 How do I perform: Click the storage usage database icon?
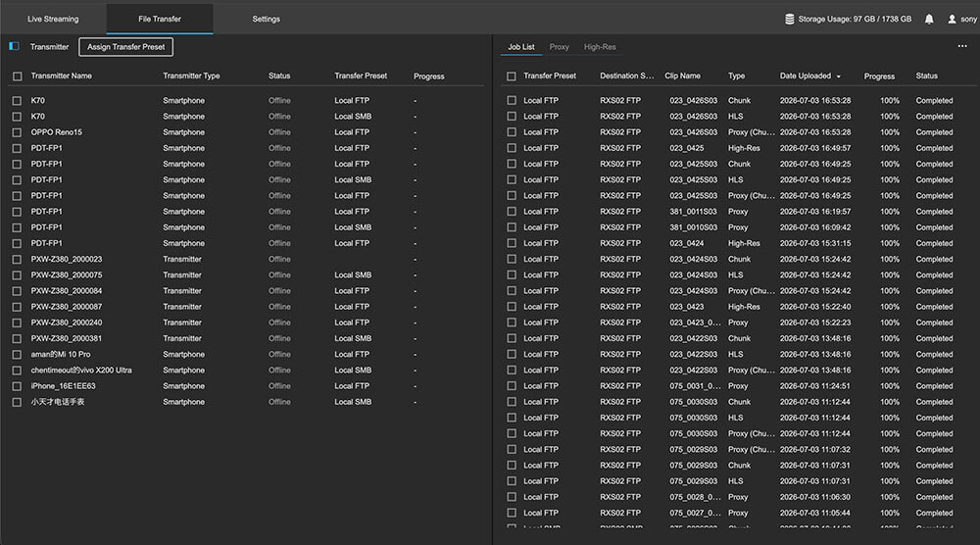point(789,20)
